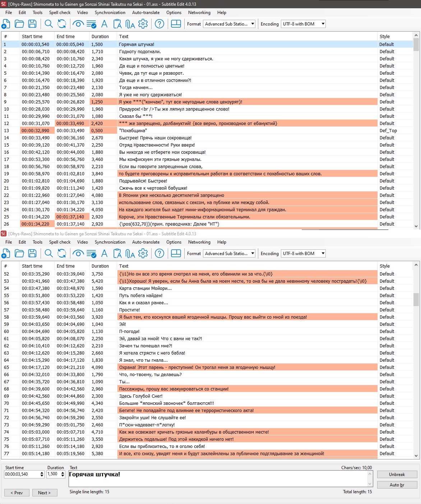Click the Find magnifier icon in top window
Viewport: 421px width, 504px height.
click(x=48, y=24)
